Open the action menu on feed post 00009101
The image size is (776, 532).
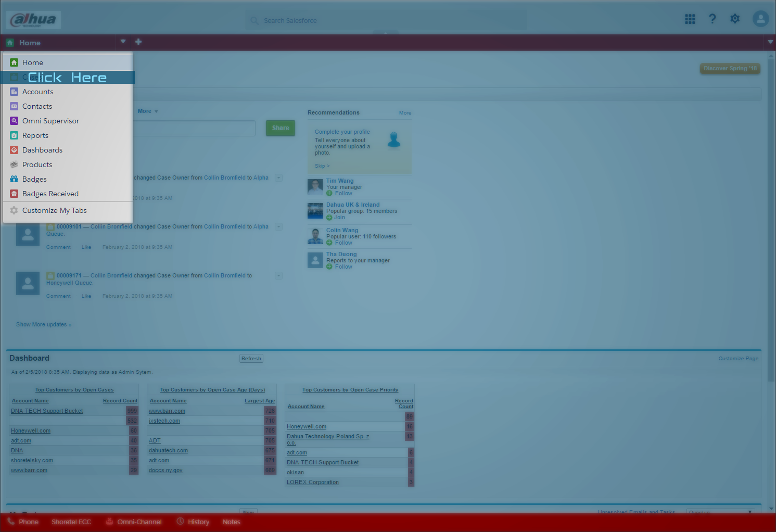point(279,226)
